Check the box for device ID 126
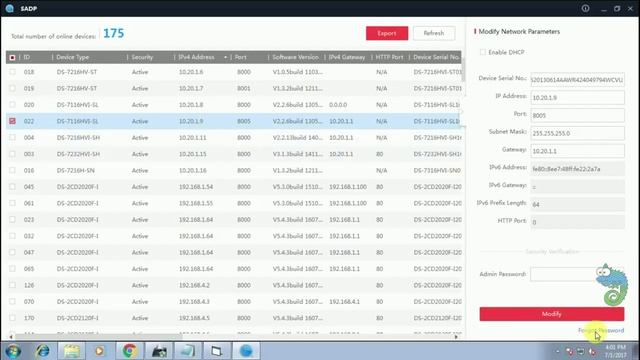Image resolution: width=640 pixels, height=360 pixels. click(12, 285)
